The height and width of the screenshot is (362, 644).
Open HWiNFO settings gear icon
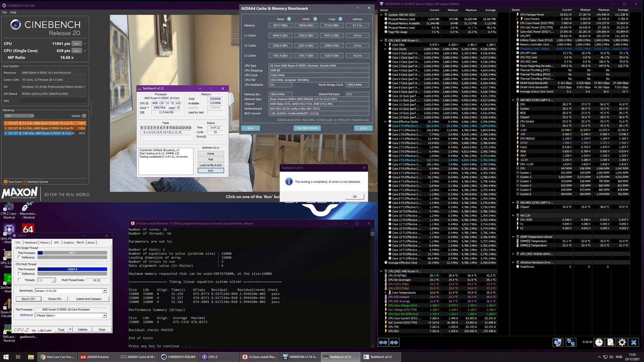pos(622,342)
